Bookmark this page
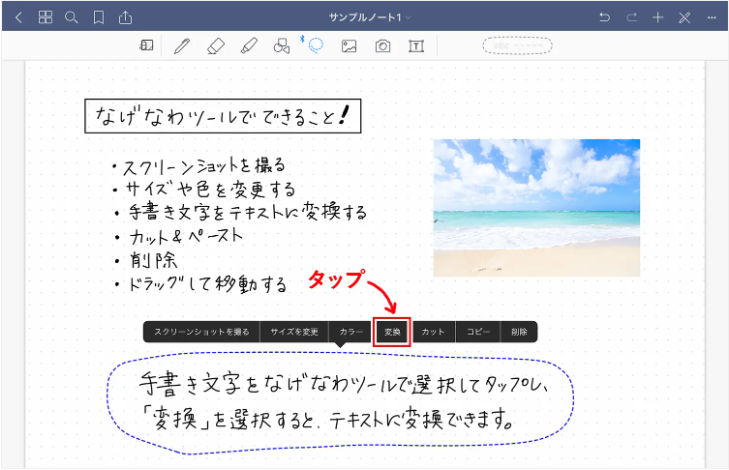729x470 pixels. click(99, 18)
